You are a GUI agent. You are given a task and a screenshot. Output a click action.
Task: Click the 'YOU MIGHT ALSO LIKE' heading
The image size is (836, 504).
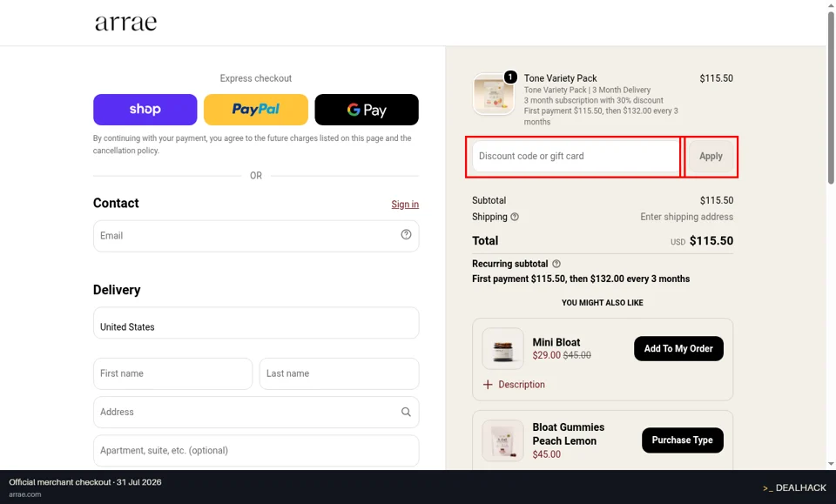pyautogui.click(x=603, y=303)
